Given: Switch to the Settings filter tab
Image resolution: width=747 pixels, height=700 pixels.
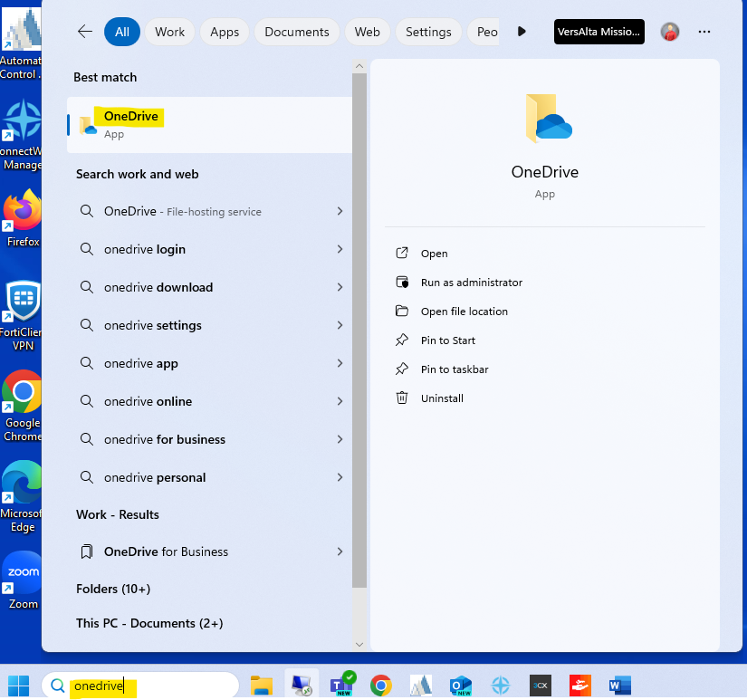Looking at the screenshot, I should click(428, 32).
